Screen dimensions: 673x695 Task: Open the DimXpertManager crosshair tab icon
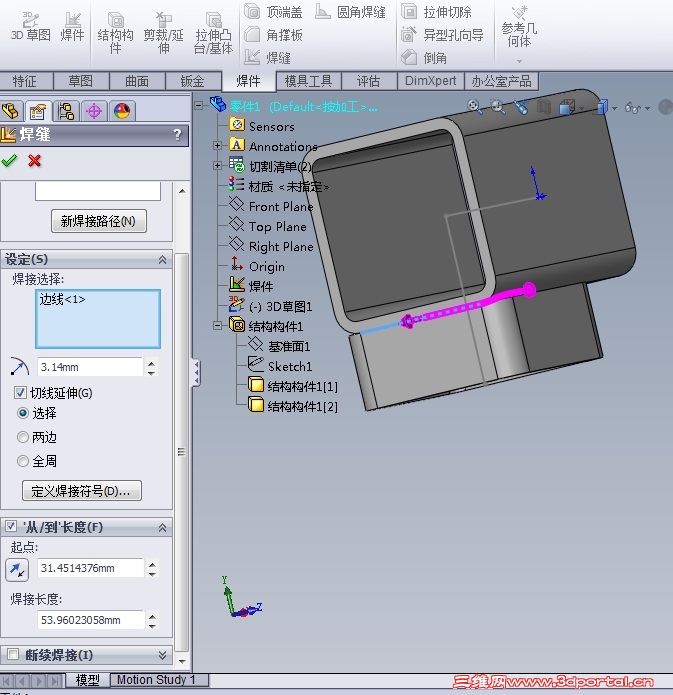[94, 111]
